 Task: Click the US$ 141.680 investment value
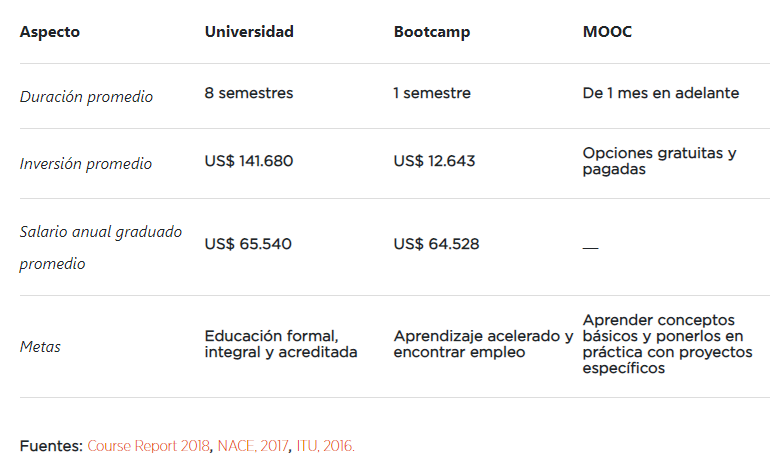pos(249,160)
